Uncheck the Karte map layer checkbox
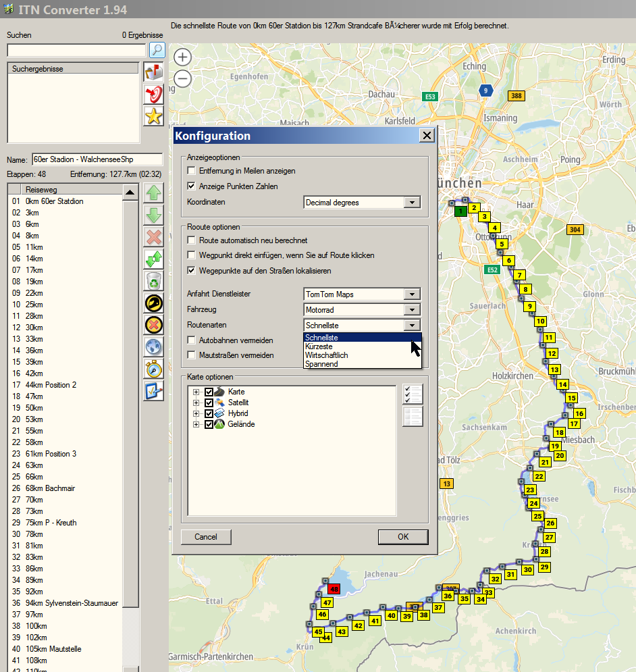This screenshot has height=672, width=636. 209,392
